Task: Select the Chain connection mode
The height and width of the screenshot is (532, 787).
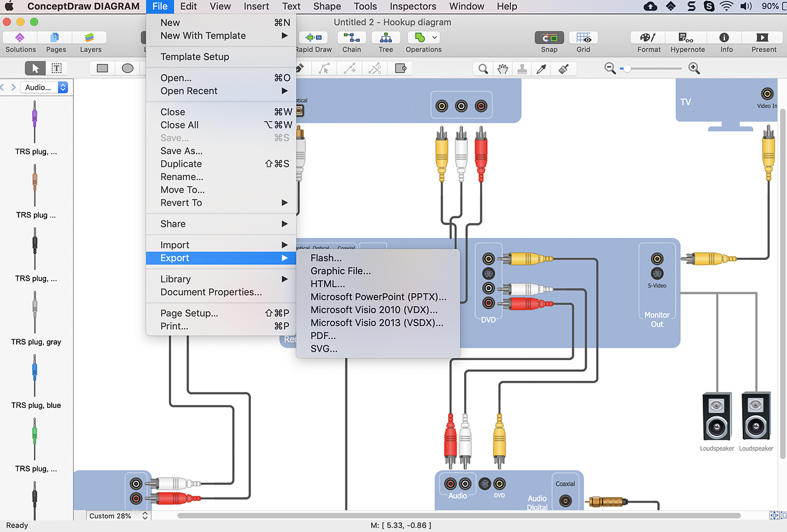Action: point(352,38)
